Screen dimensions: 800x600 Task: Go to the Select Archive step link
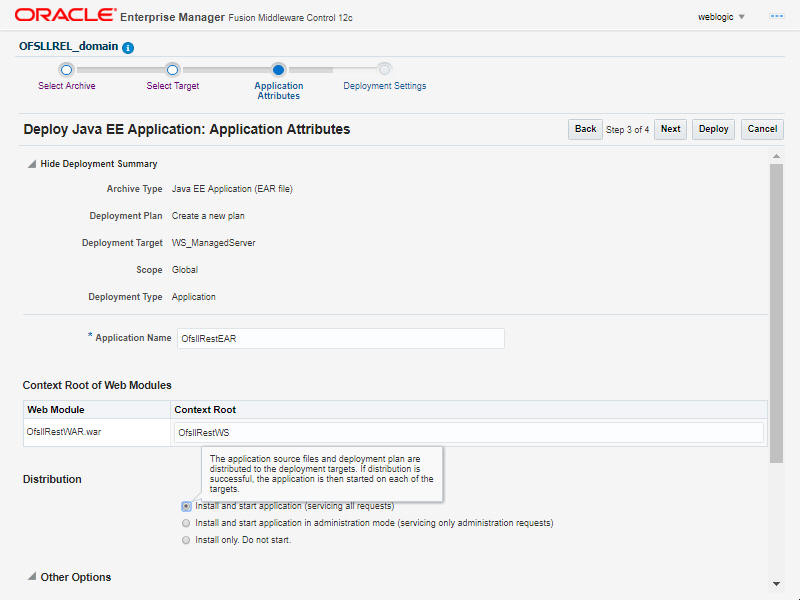pos(67,86)
